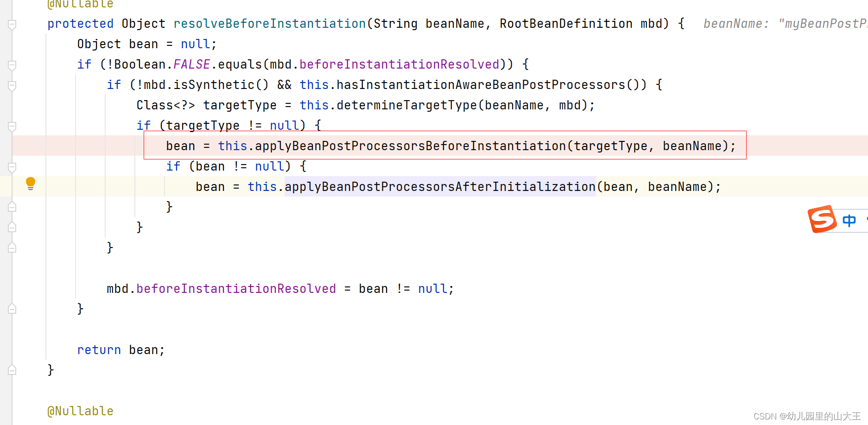Click the return bean statement
This screenshot has height=425, width=868.
point(120,349)
